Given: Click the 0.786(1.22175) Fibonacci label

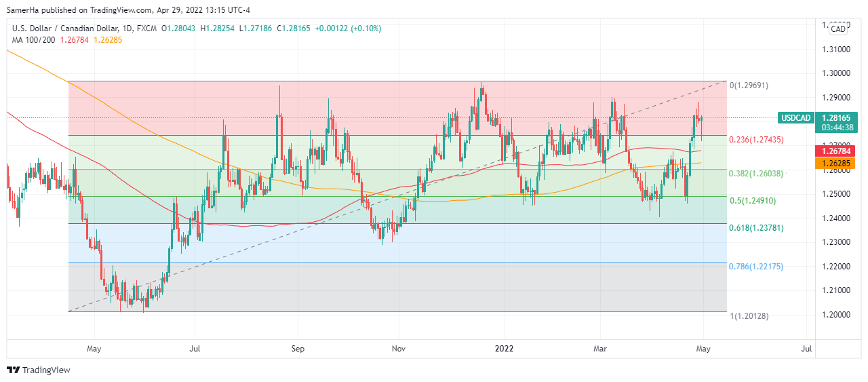Looking at the screenshot, I should 756,267.
